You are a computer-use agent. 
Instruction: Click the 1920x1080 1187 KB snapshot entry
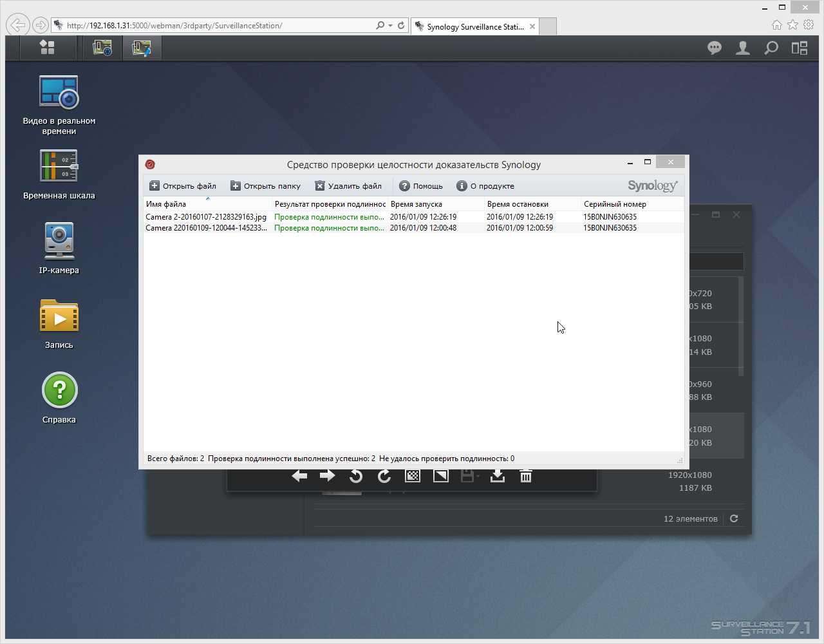[690, 481]
